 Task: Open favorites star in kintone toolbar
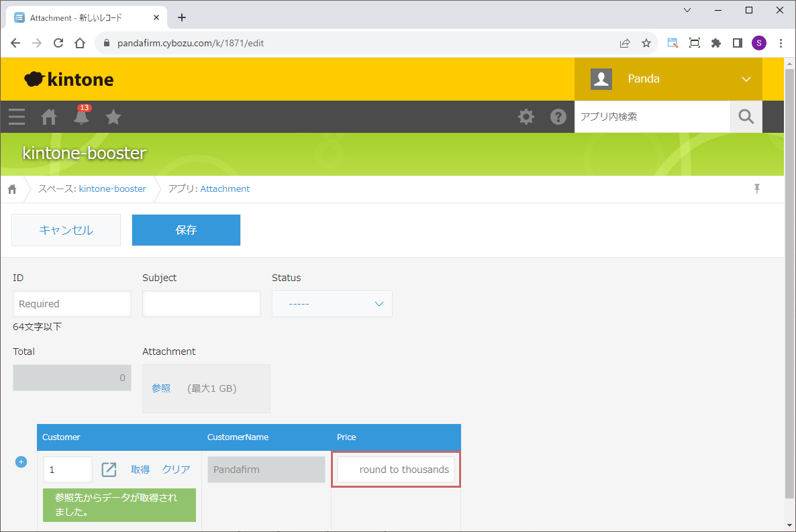coord(113,117)
